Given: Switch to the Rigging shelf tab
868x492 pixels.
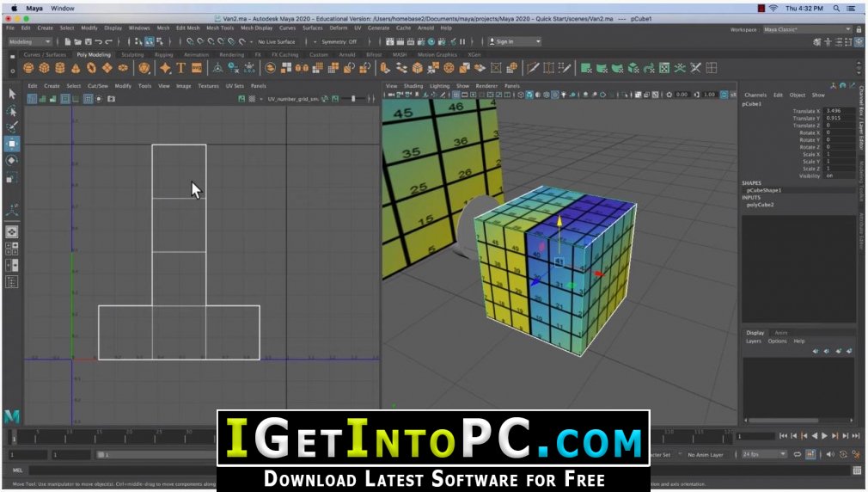Looking at the screenshot, I should (x=164, y=55).
